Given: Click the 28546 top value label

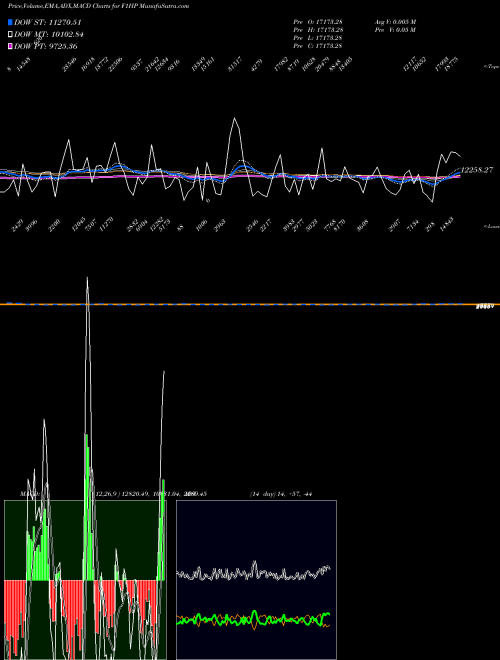Looking at the screenshot, I should click(69, 64).
